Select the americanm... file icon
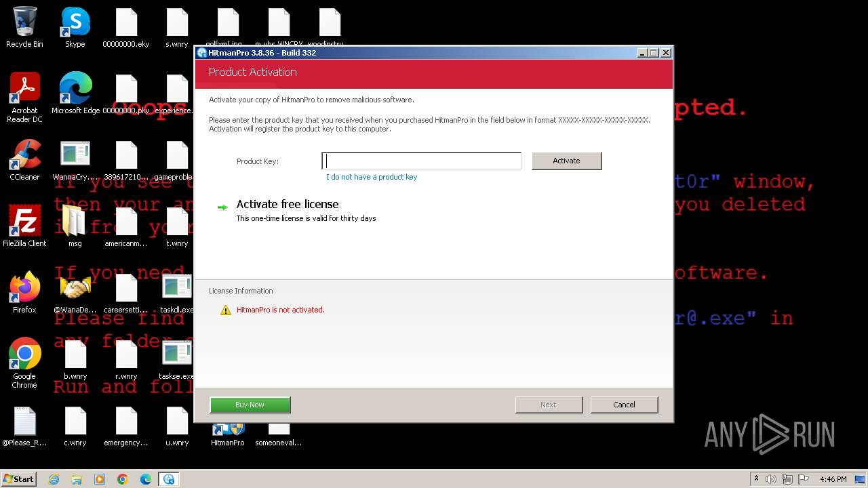Viewport: 868px width, 488px height. 126,226
